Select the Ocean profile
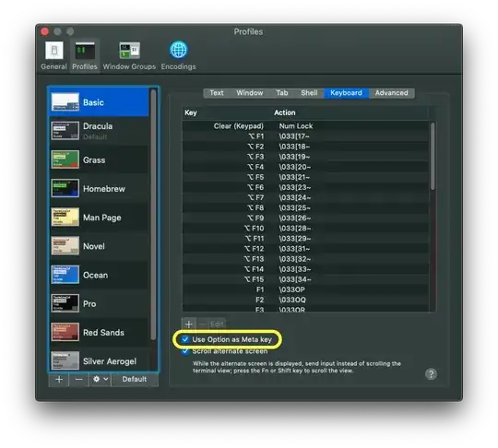The width and height of the screenshot is (498, 448). pyautogui.click(x=99, y=275)
